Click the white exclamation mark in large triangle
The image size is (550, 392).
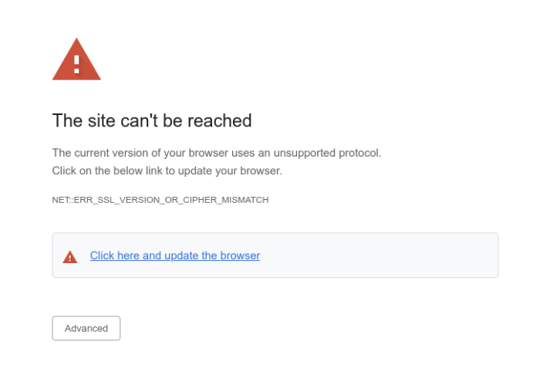[x=76, y=65]
